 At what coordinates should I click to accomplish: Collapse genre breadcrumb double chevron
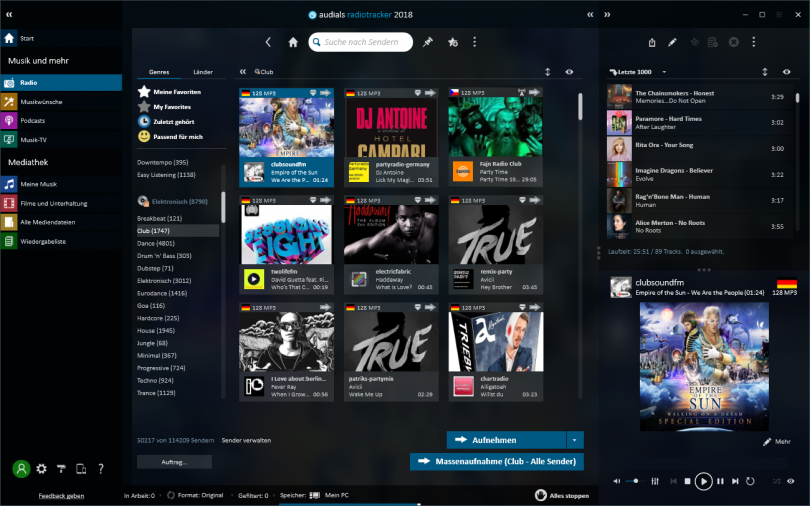pos(243,72)
